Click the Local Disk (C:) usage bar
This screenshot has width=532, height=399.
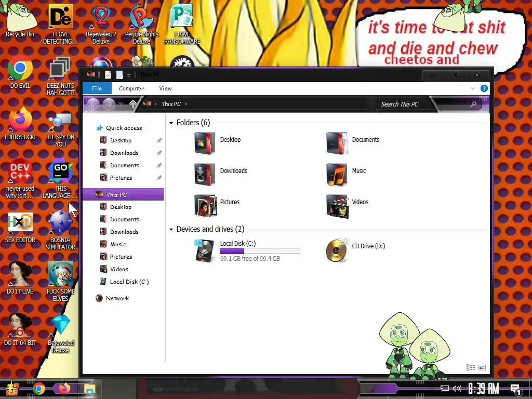tap(260, 251)
